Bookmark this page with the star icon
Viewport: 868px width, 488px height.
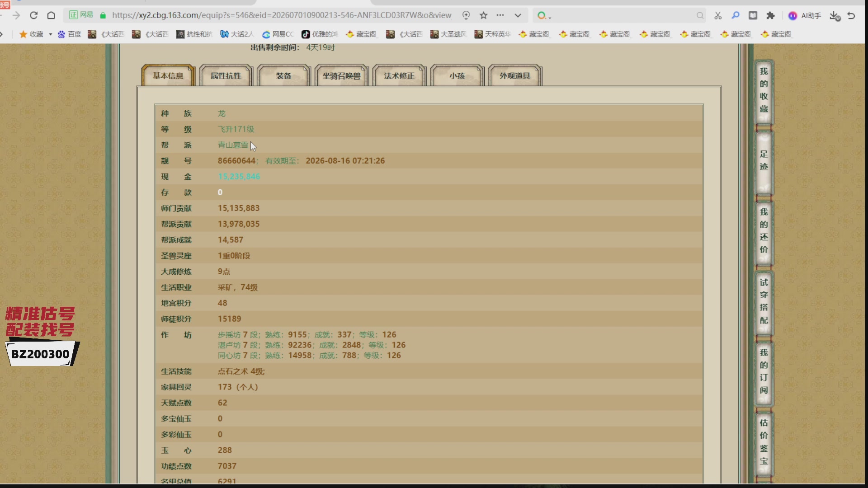tap(484, 15)
